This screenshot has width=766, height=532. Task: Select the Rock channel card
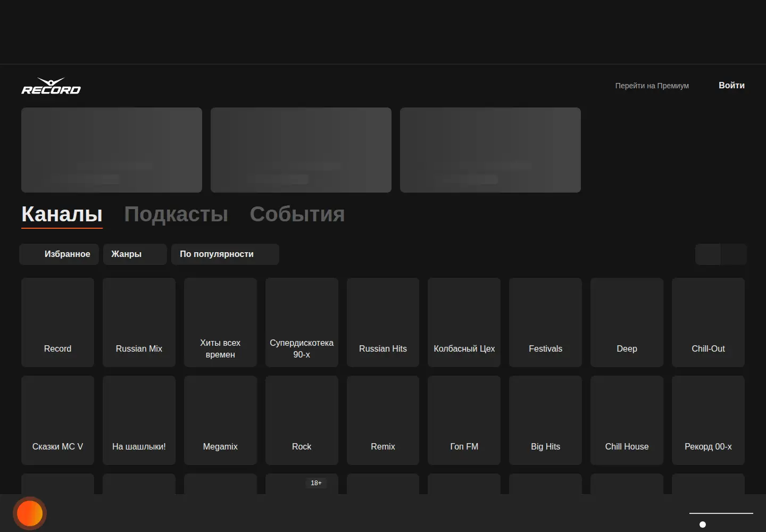302,420
